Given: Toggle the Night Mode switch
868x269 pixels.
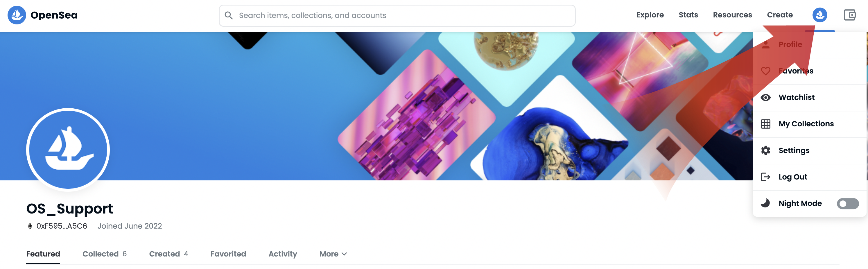Looking at the screenshot, I should 847,204.
